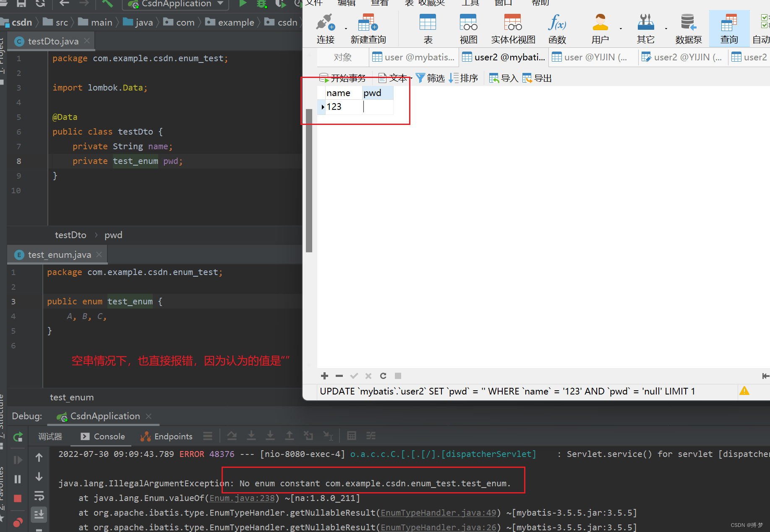Screen dimensions: 770x532
Task: Apply changes with checkmark icon
Action: pyautogui.click(x=354, y=376)
